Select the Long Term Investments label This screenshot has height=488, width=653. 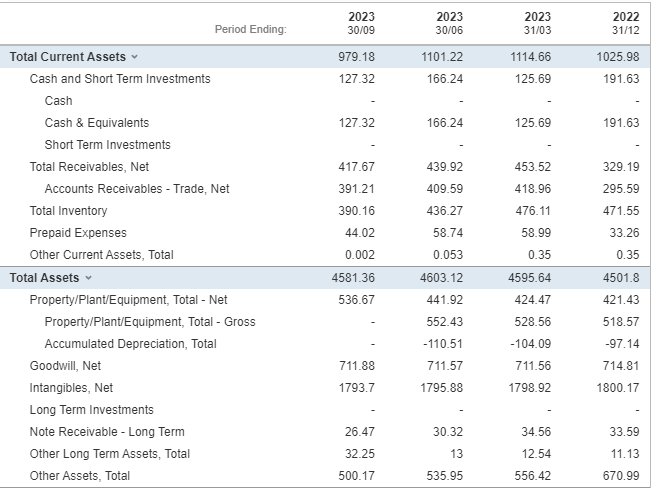pos(92,410)
